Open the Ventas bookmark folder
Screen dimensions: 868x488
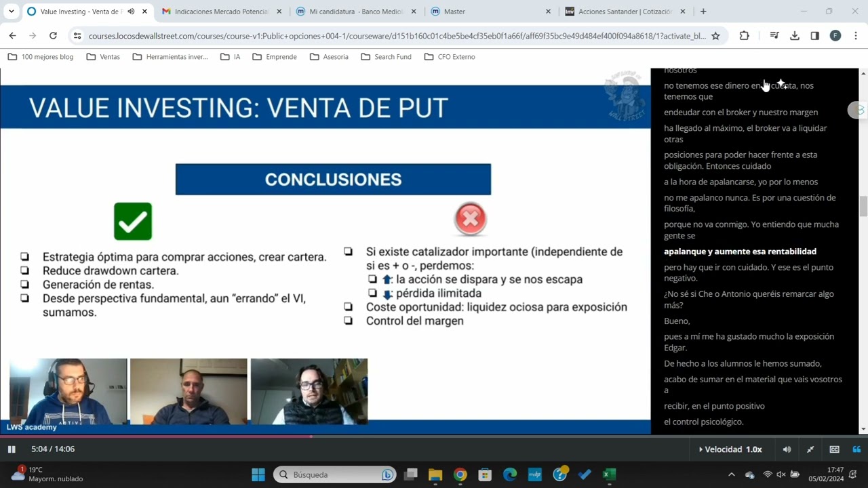point(103,57)
